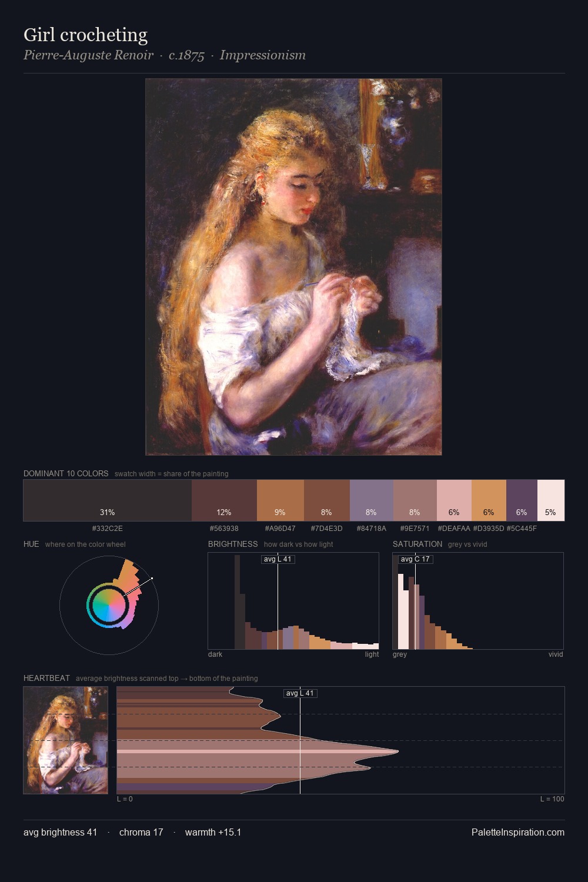Click the 'avg C 17' label in Saturation chart
Viewport: 588px width, 882px height.
415,559
